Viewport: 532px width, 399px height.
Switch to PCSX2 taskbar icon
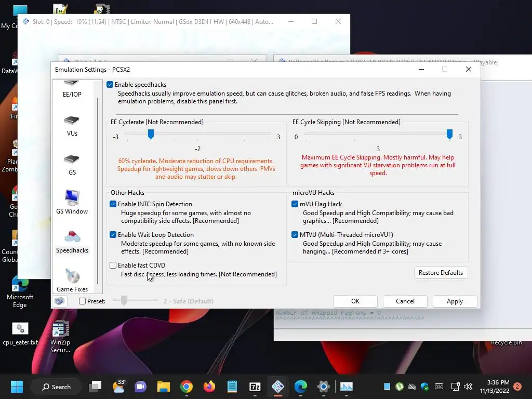(x=278, y=387)
